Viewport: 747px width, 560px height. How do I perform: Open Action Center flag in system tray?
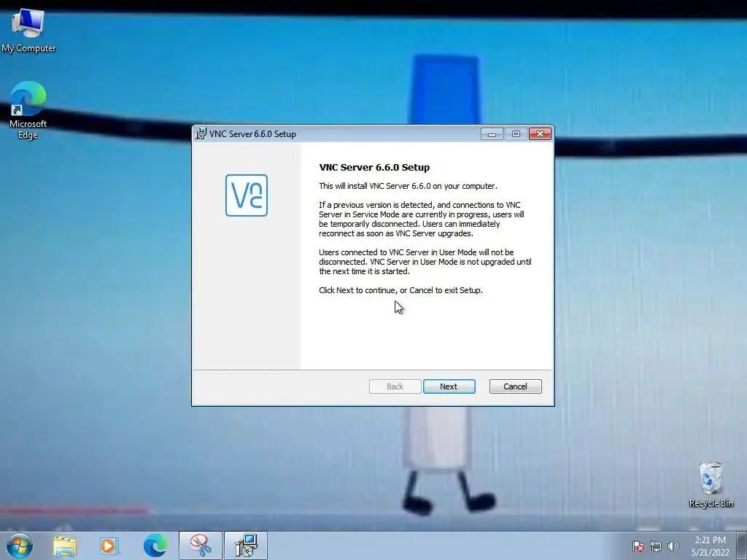[638, 546]
